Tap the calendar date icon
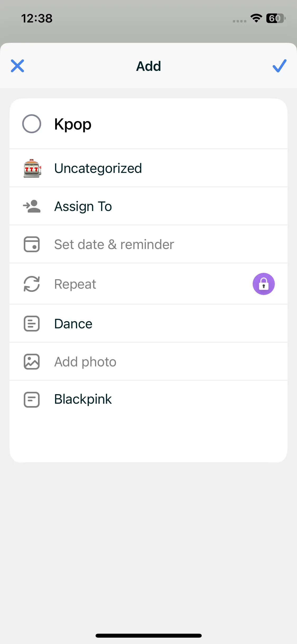The width and height of the screenshot is (297, 644). point(32,244)
